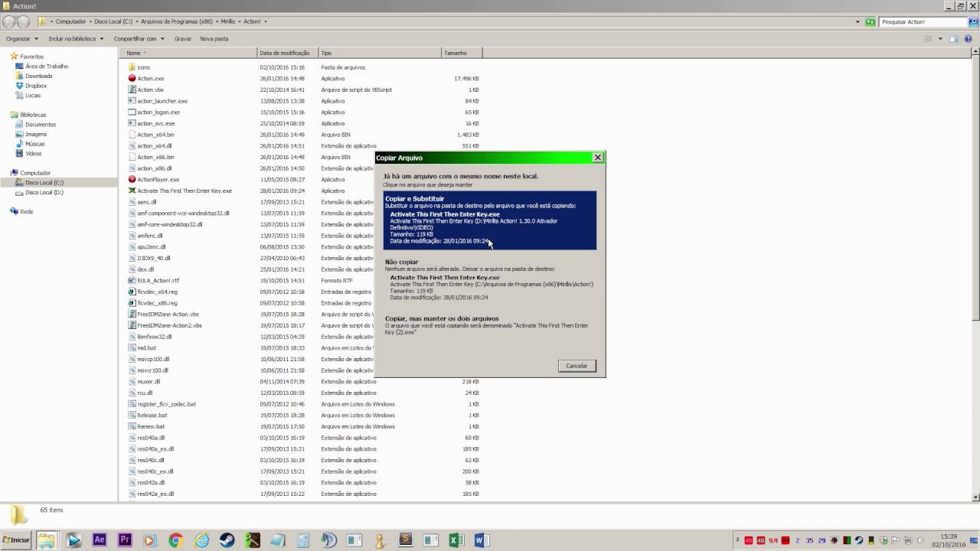Launch Google Chrome from the taskbar
The height and width of the screenshot is (551, 980).
[175, 540]
